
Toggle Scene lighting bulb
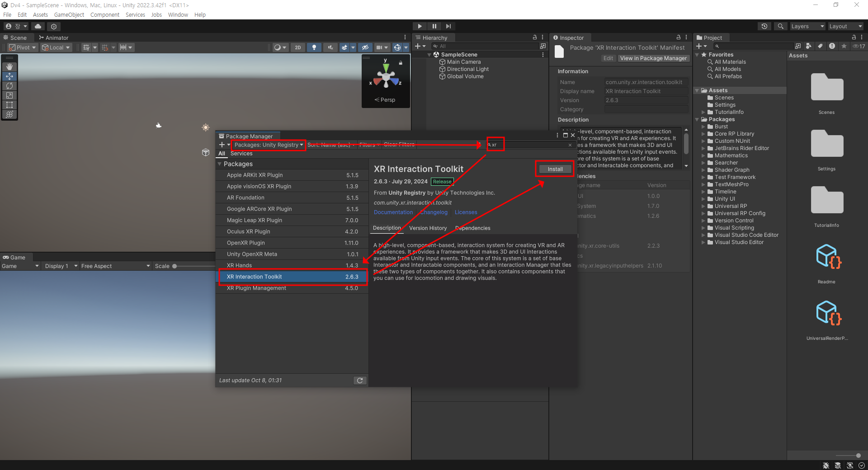(x=314, y=47)
